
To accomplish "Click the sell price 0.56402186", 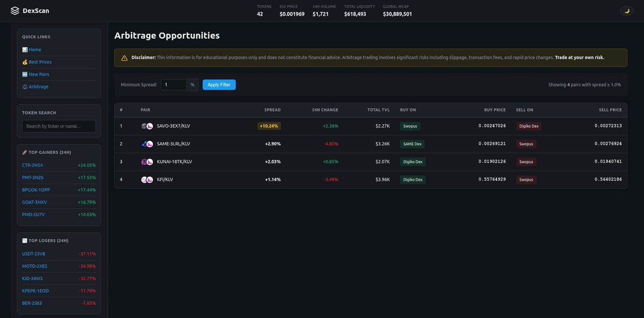I will (x=608, y=180).
